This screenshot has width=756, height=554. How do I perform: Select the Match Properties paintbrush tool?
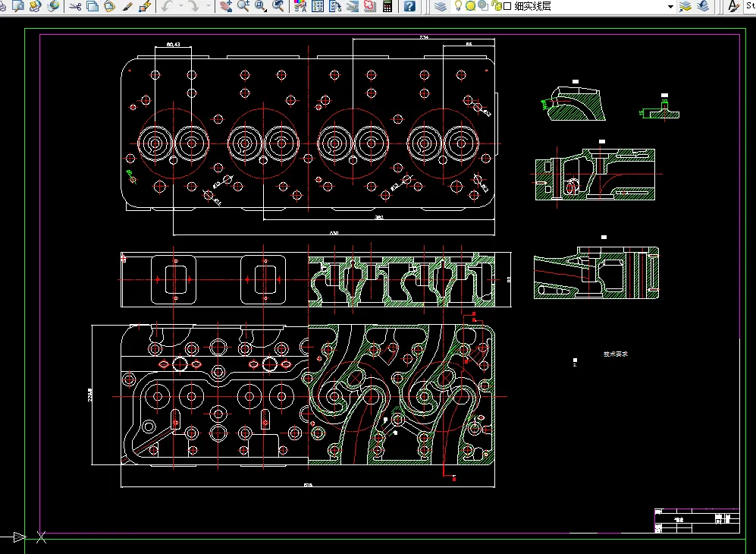(127, 6)
